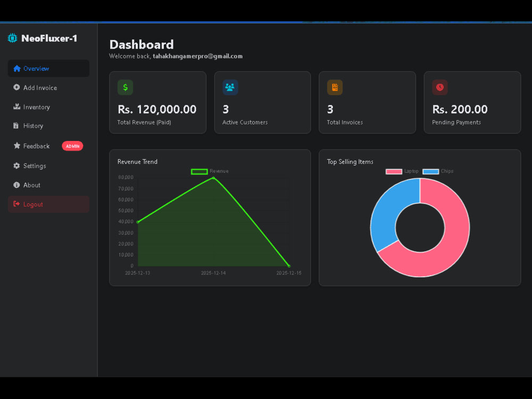Open the History section
This screenshot has width=532, height=399.
[48, 126]
